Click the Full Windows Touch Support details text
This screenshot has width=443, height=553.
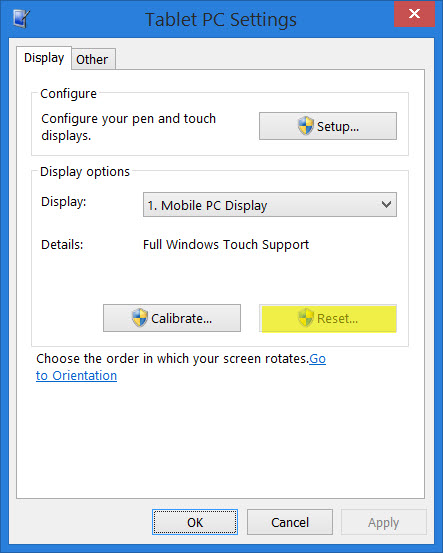226,245
